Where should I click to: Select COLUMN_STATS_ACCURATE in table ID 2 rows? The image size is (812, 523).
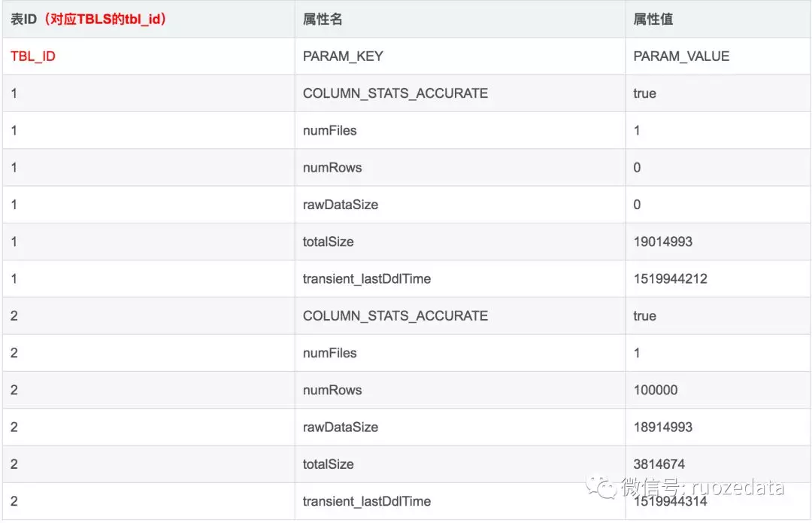[x=395, y=315]
